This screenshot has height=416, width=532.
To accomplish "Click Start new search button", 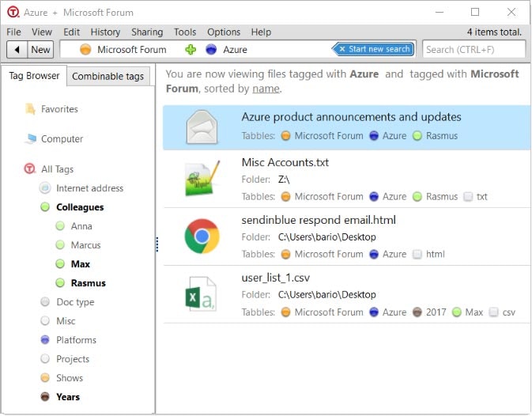I will point(374,49).
